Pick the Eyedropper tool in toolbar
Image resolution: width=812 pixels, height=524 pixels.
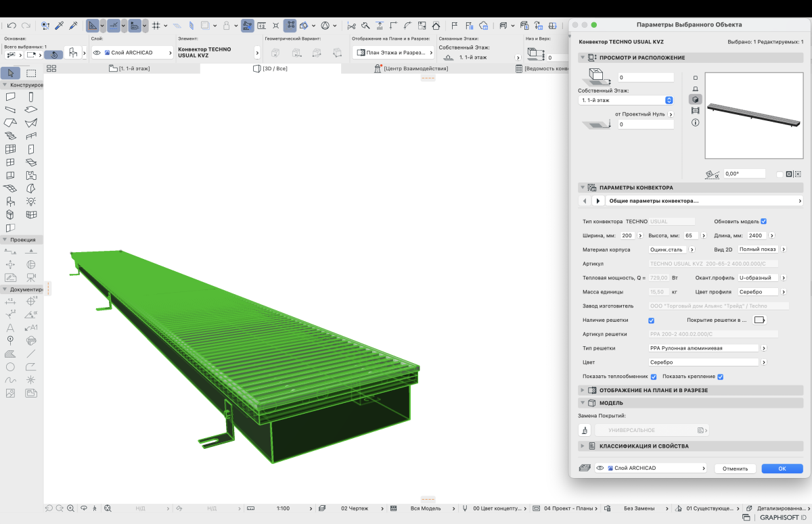coord(60,26)
